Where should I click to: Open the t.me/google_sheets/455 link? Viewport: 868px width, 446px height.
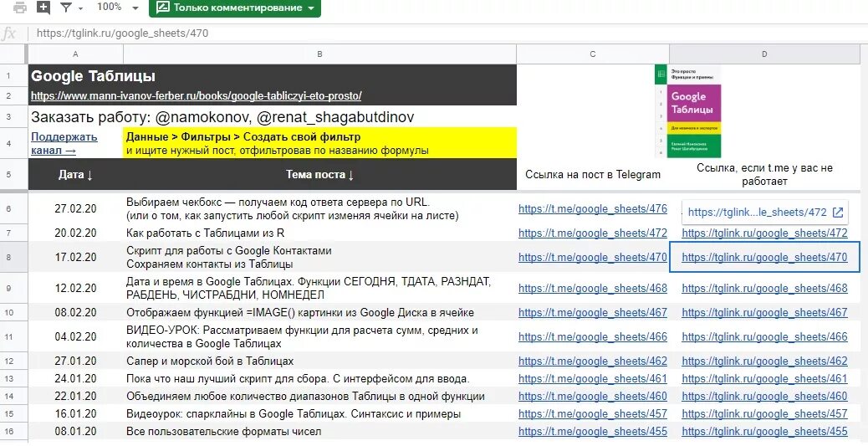tap(593, 432)
